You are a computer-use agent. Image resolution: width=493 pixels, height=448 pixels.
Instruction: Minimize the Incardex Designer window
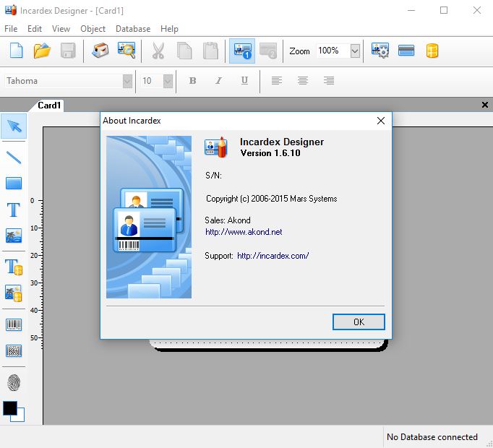[411, 10]
